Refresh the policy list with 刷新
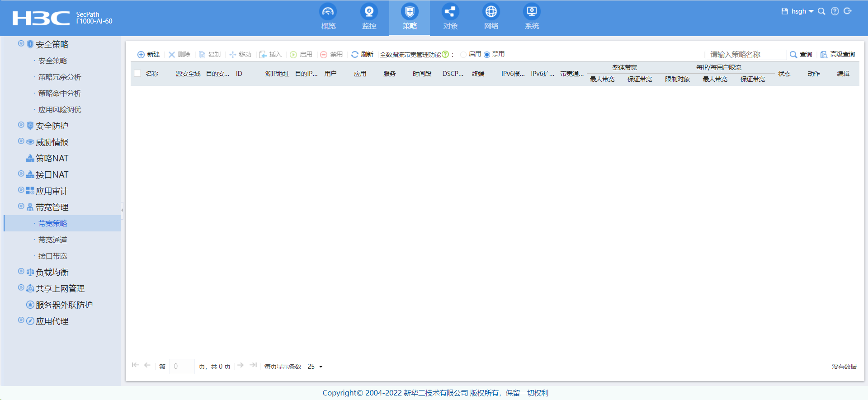Image resolution: width=868 pixels, height=400 pixels. click(362, 54)
